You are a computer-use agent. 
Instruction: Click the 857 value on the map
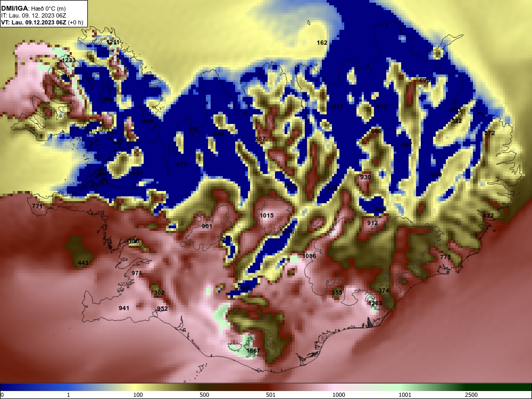coord(260,139)
